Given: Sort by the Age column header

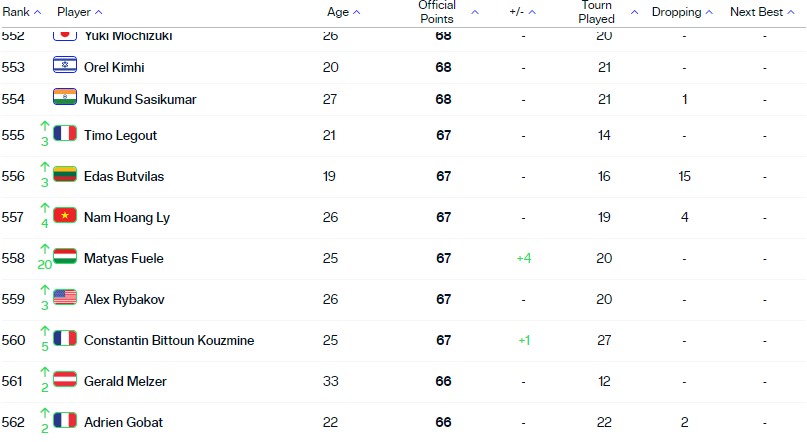Looking at the screenshot, I should [343, 12].
